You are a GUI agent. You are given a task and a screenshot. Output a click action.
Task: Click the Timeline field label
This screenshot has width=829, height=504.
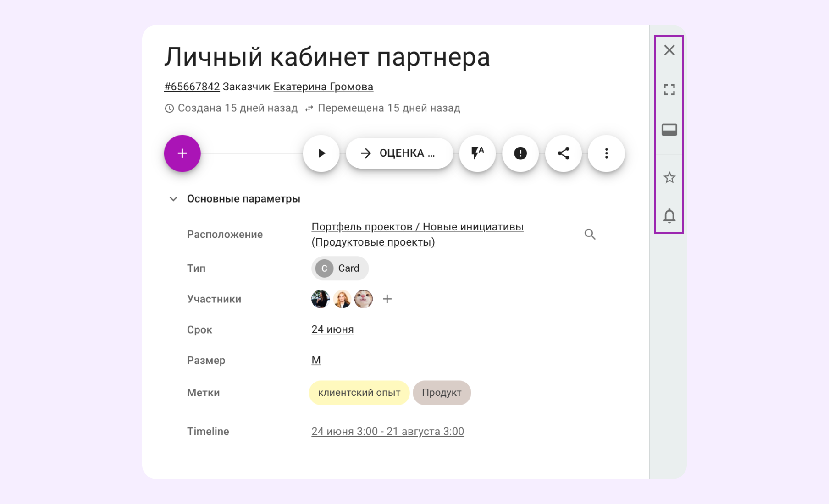pos(208,432)
